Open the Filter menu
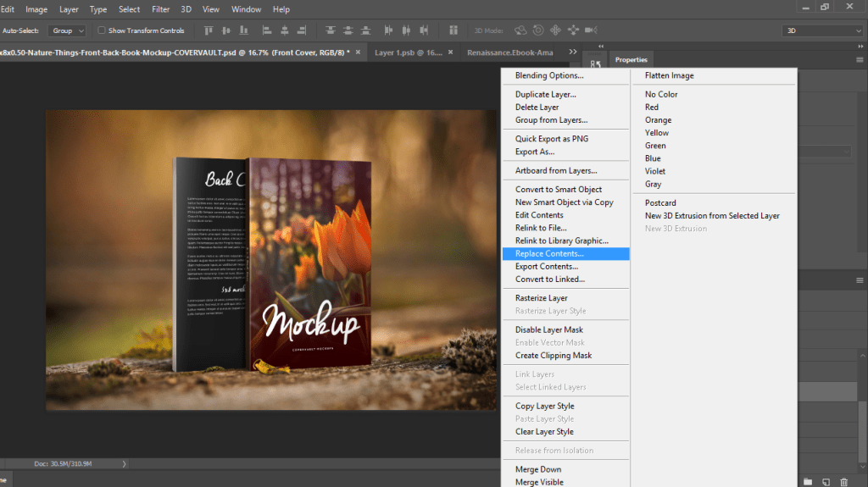Viewport: 868px width, 487px height. pyautogui.click(x=160, y=9)
